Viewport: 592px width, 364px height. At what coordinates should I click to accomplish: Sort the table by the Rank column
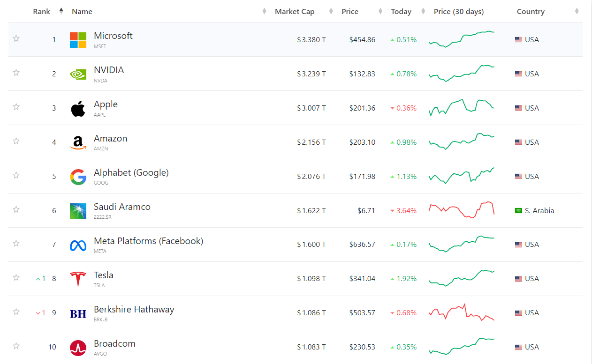(42, 11)
